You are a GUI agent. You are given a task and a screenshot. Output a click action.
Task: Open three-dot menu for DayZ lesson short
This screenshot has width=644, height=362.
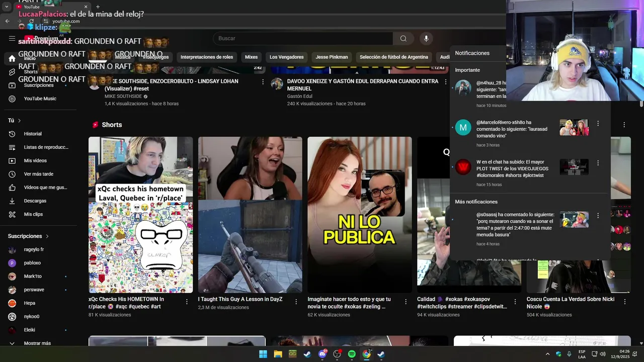pos(296,302)
